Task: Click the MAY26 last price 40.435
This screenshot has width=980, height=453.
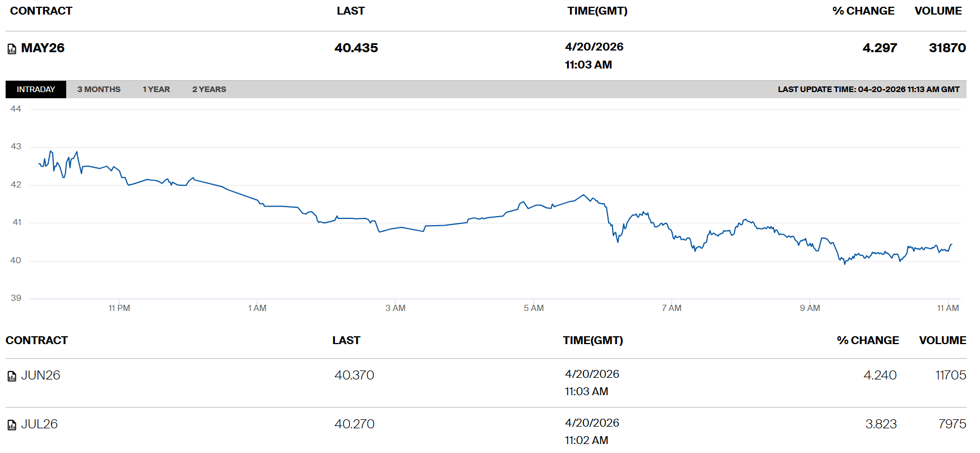Action: coord(356,48)
